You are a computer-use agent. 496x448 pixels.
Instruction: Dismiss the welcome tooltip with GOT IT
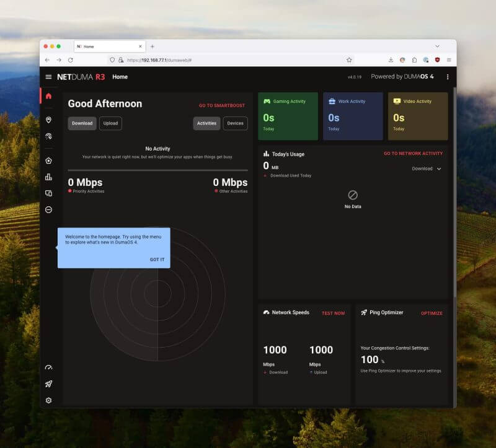tap(157, 260)
